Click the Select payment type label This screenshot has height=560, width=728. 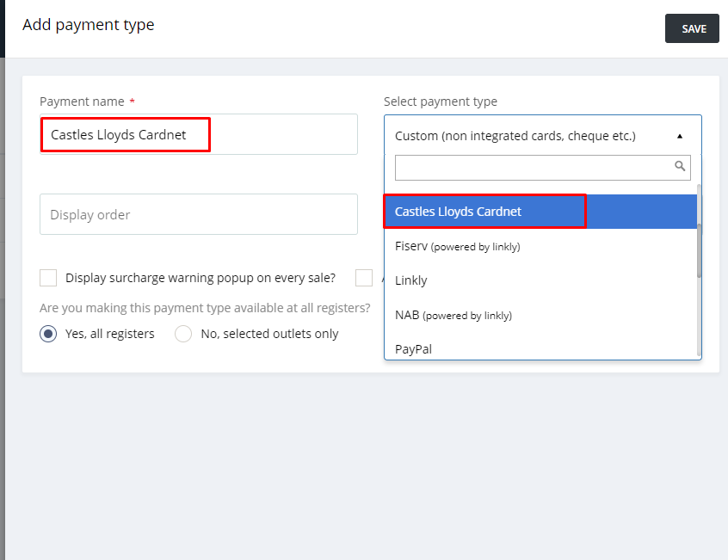click(x=440, y=102)
